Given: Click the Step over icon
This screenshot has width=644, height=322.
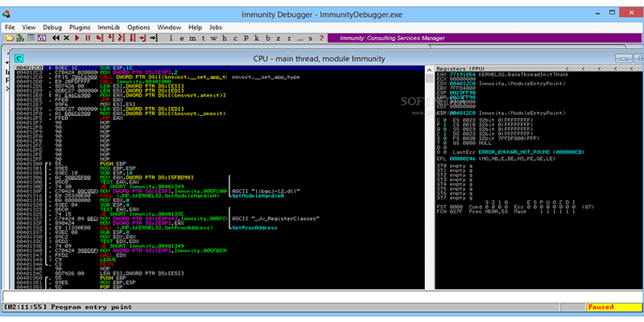Looking at the screenshot, I should click(x=110, y=38).
